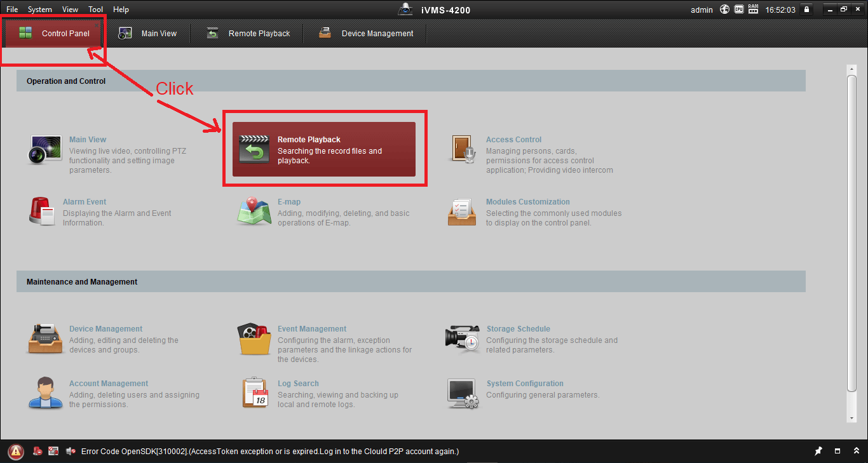Click Log Search module title

298,384
